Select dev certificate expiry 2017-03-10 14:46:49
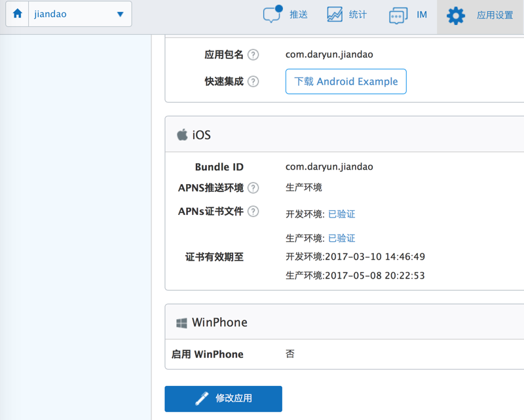 click(375, 257)
